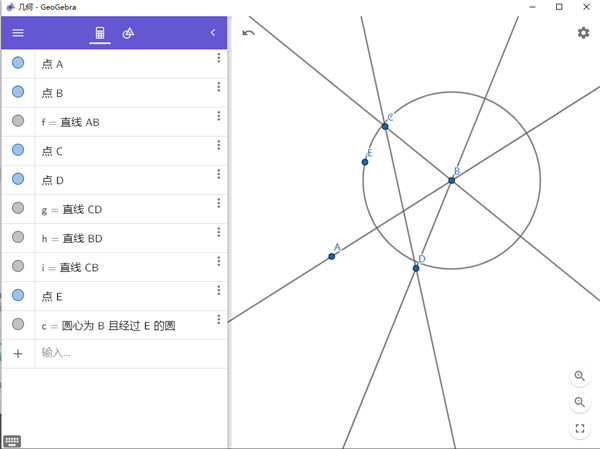600x449 pixels.
Task: Toggle visibility of line f AB
Action: pyautogui.click(x=18, y=121)
